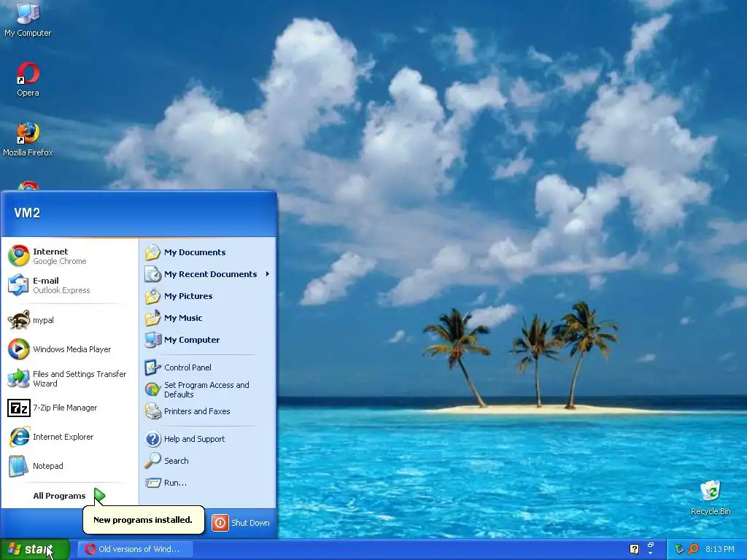Click My Computer icon in Start menu
The image size is (747, 560).
[x=153, y=340]
